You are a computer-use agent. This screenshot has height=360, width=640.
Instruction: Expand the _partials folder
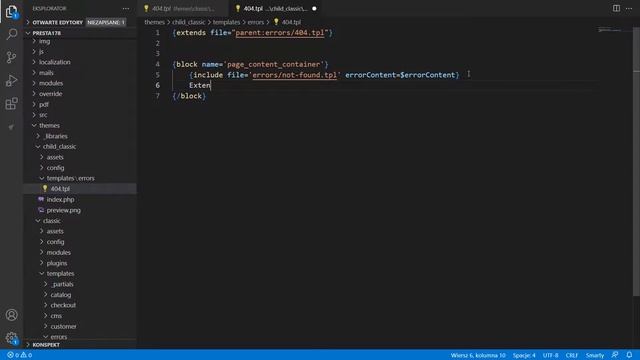62,284
